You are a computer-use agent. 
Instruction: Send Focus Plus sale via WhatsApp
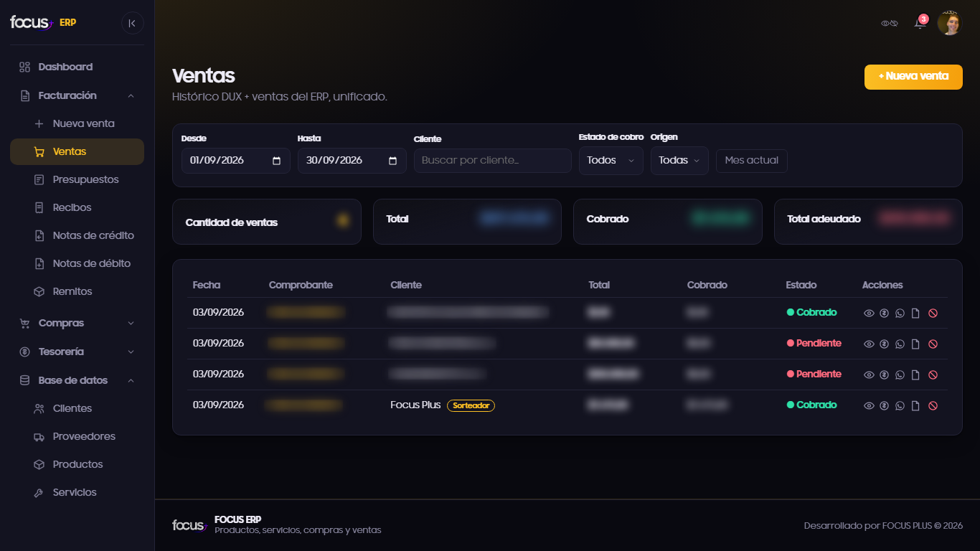click(x=900, y=406)
